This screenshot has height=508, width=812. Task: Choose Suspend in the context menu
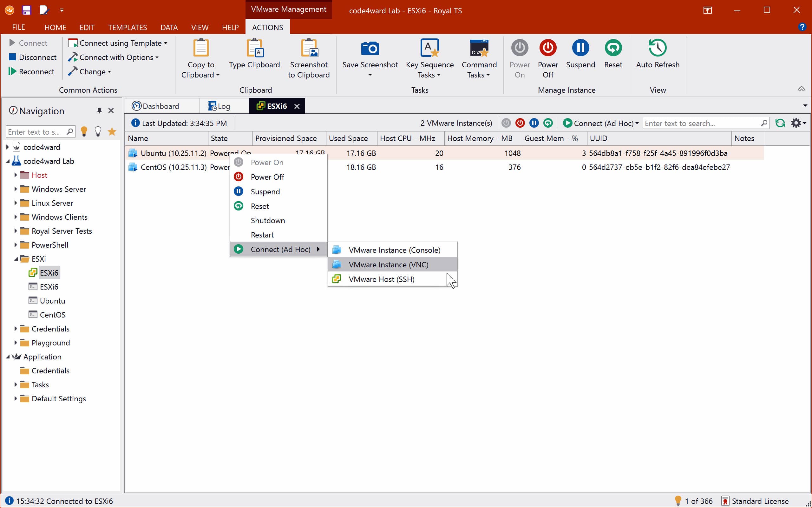pos(278,191)
